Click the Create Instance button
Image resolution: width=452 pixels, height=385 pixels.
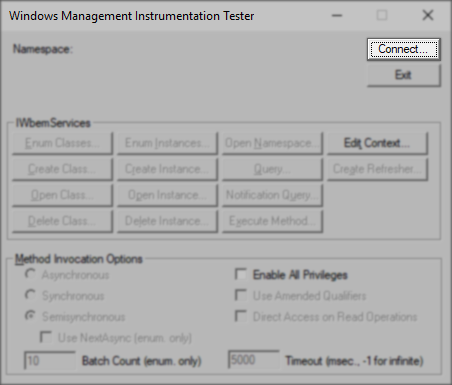[x=167, y=169]
